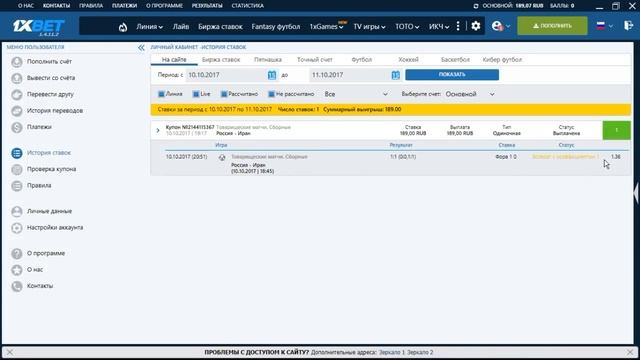Click the Настройки аккаунта sidebar icon
Viewport: 640px width, 360px height.
click(17, 228)
